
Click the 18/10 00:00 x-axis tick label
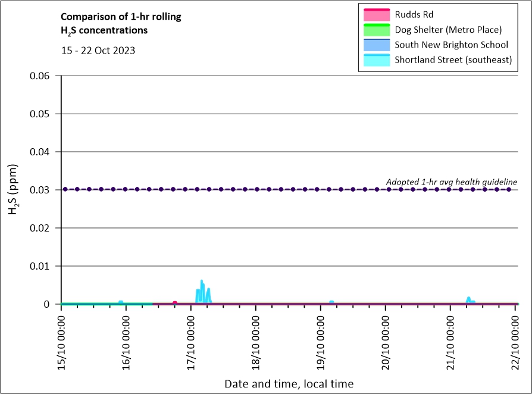(x=256, y=339)
